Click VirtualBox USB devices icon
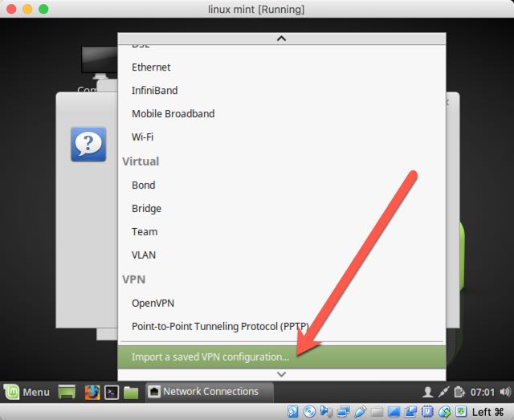Viewport: 514px width, 420px height. click(x=360, y=411)
